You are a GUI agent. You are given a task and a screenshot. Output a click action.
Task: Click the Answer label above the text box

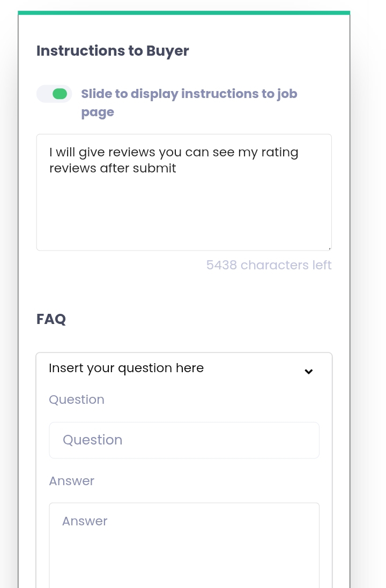pos(71,481)
